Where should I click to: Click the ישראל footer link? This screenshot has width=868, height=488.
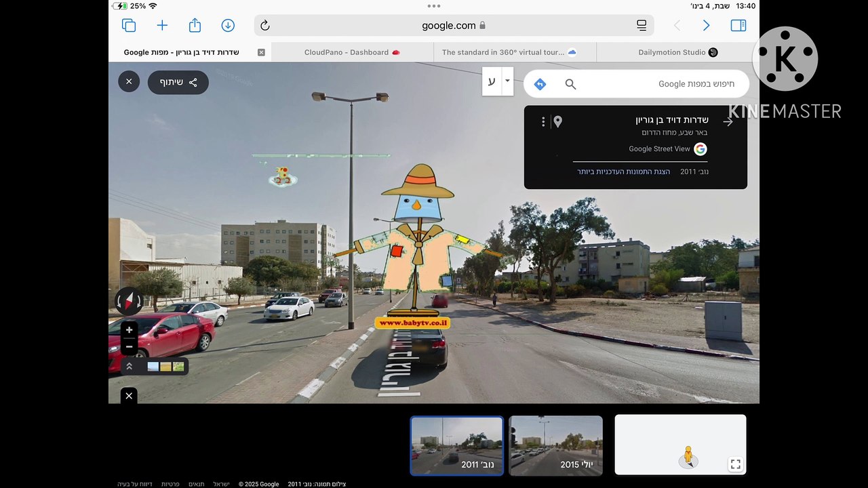tap(222, 484)
